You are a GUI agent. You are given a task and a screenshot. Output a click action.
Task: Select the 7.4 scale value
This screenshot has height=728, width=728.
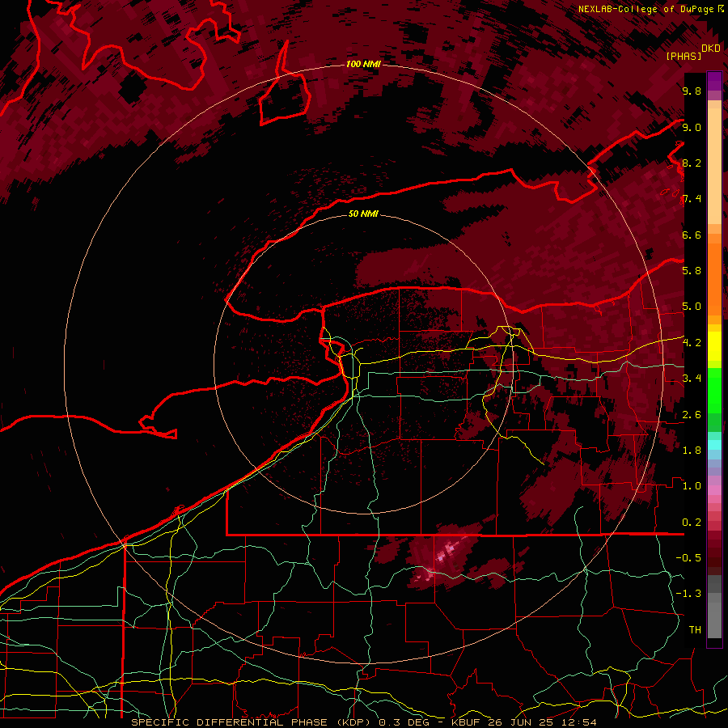click(692, 199)
